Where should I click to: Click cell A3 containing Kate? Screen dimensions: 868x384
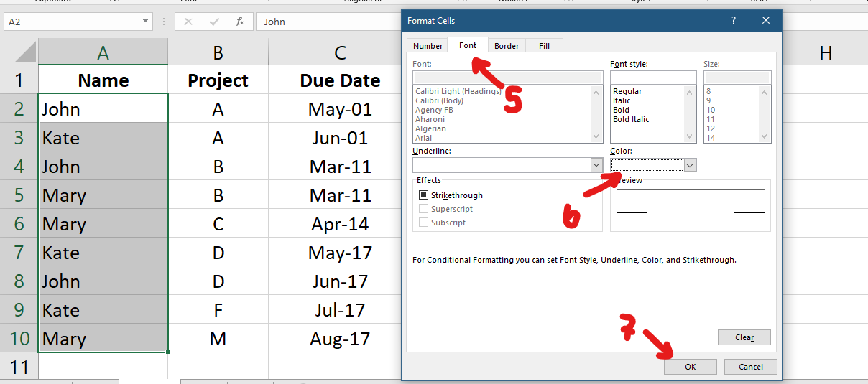[103, 138]
